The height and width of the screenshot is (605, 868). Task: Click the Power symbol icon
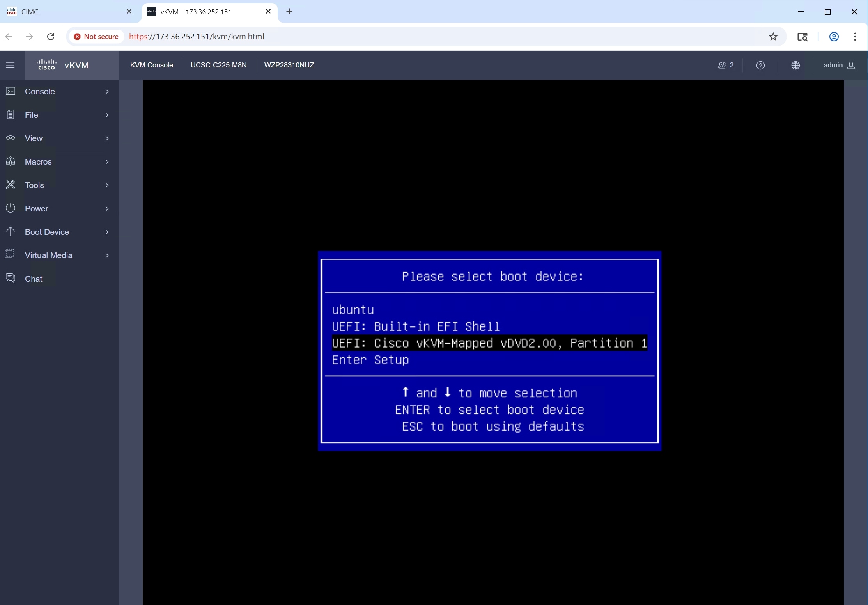[x=11, y=208]
